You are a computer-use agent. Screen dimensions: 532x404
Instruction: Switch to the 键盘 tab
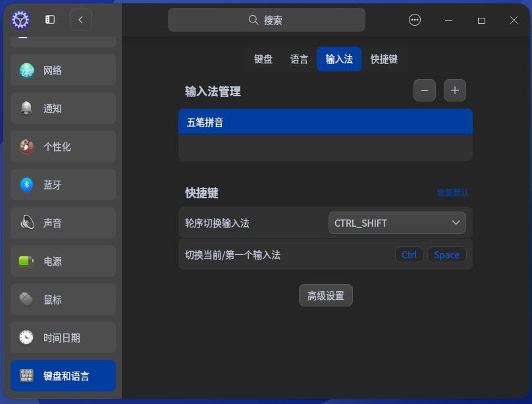tap(263, 59)
